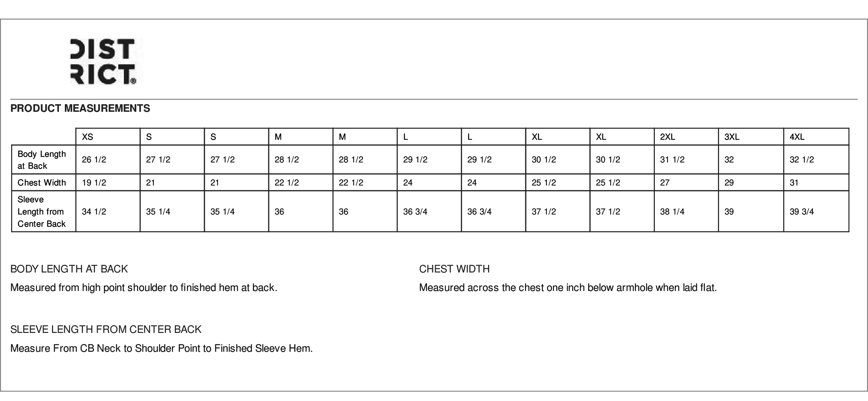This screenshot has height=401, width=868.
Task: Click SLEEVE LENGTH FROM CENTER BACK heading
Action: [x=106, y=329]
